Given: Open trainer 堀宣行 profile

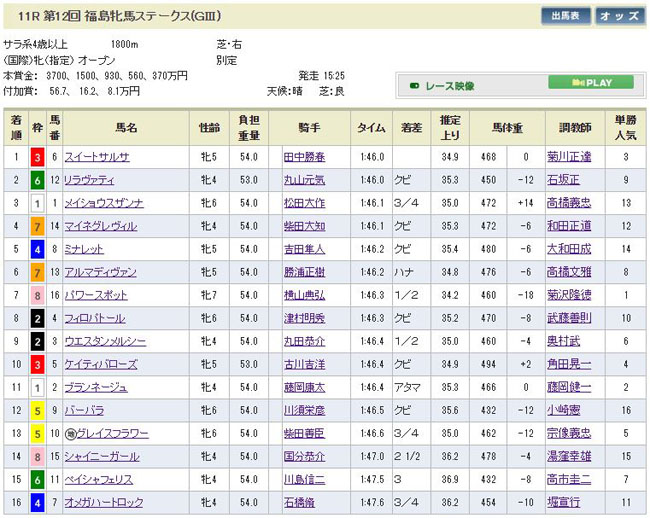Looking at the screenshot, I should (x=565, y=503).
